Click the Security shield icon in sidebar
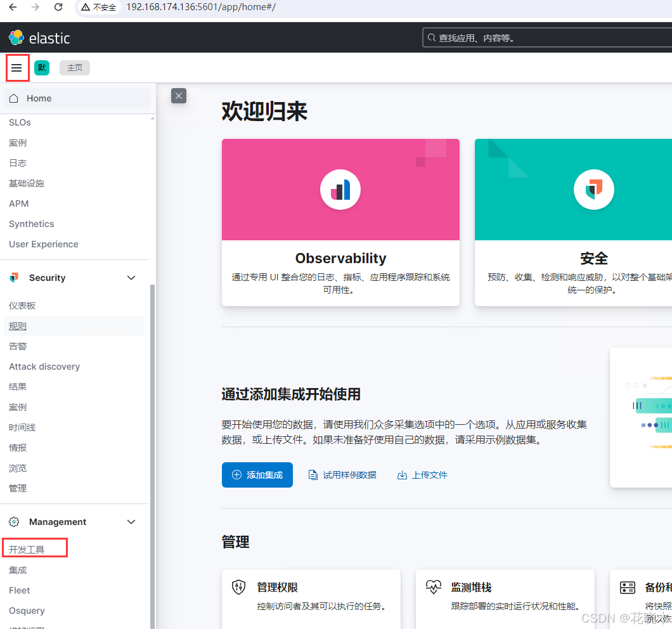Screen dimensions: 672x629 14,278
